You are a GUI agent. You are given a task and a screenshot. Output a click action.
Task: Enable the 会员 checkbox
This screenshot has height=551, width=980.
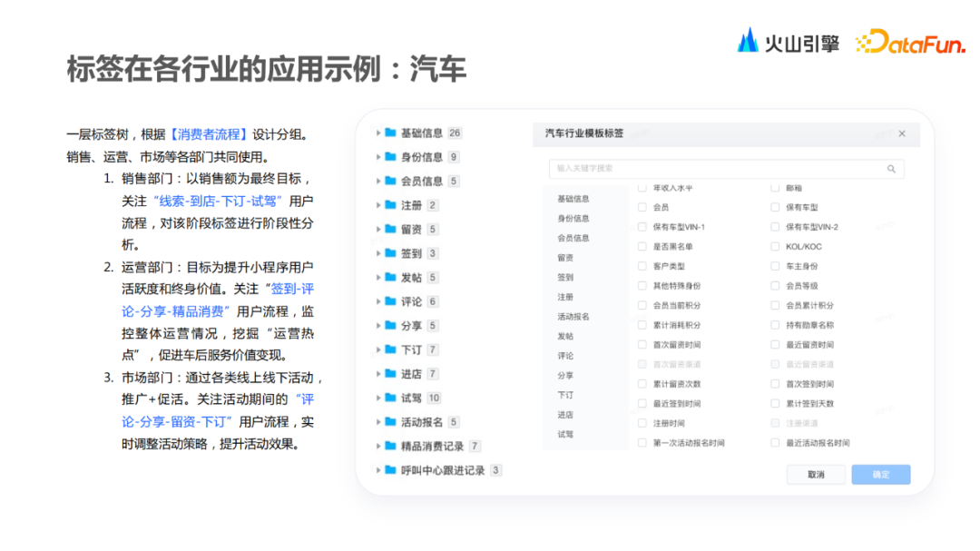(x=641, y=206)
